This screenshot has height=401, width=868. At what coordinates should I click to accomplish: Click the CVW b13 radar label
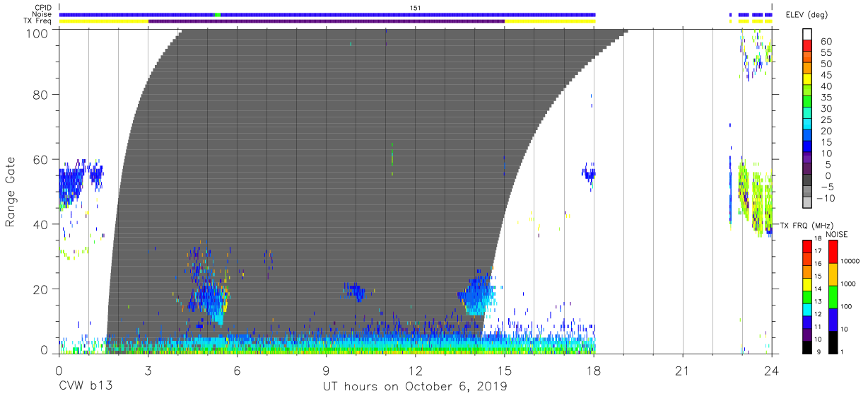click(86, 386)
